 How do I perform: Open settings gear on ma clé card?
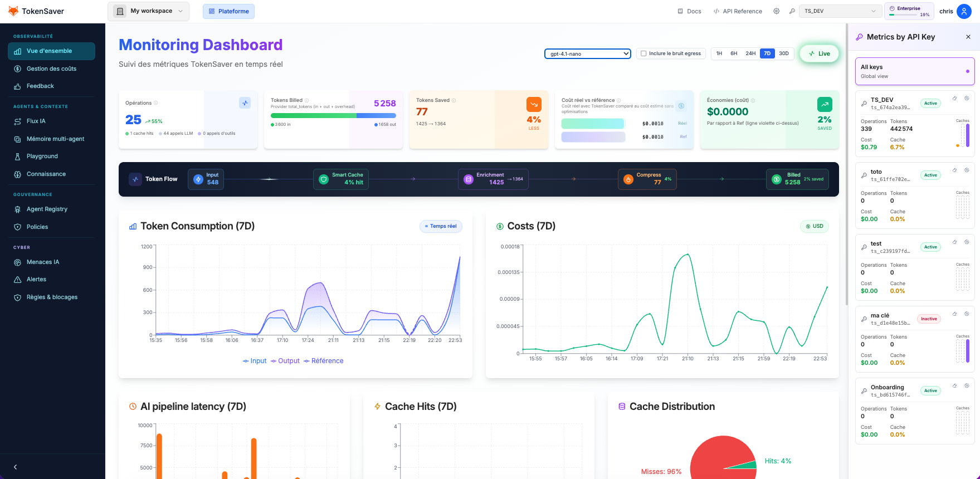pyautogui.click(x=967, y=314)
